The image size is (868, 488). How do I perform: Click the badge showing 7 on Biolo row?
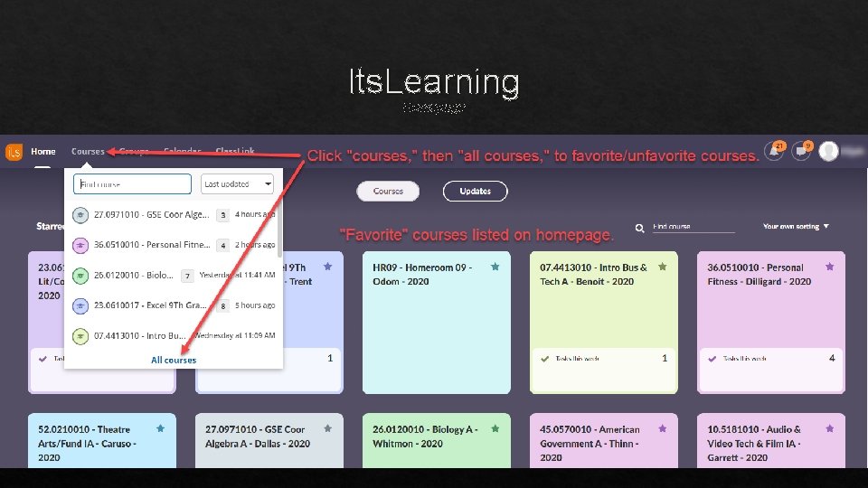pos(188,276)
